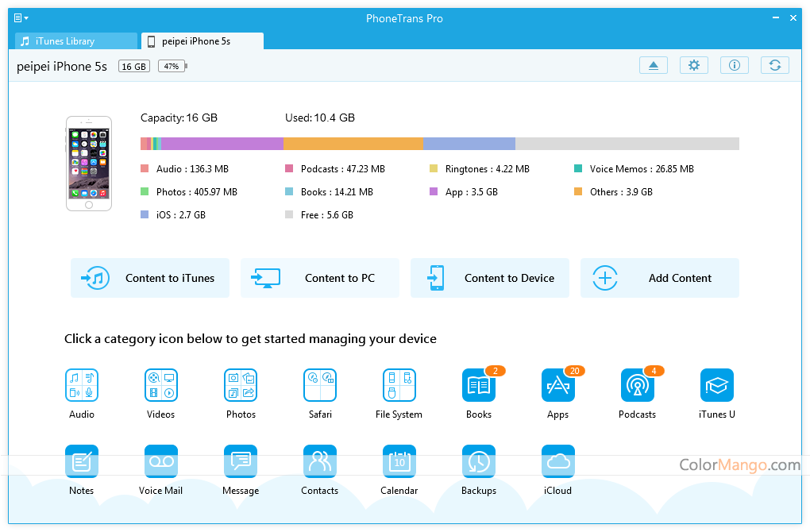This screenshot has height=532, width=810.
Task: Click the blue iOS segment of storage bar
Action: click(469, 144)
